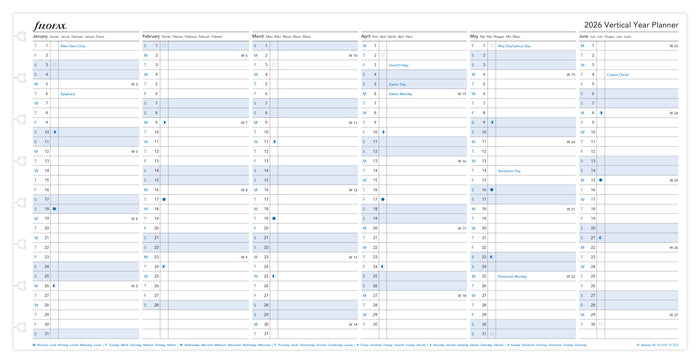Click the half moon symbol on January 10
The height and width of the screenshot is (363, 700).
(x=54, y=132)
